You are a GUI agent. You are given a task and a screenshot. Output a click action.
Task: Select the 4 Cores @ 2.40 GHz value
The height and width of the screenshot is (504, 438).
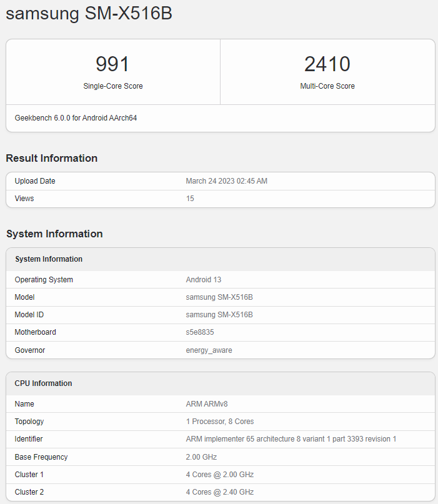[x=220, y=492]
